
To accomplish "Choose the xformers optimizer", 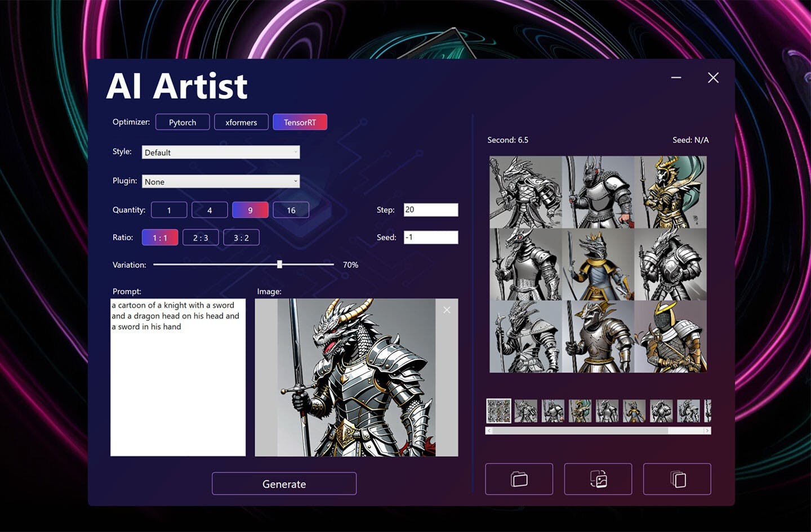I will [x=241, y=122].
